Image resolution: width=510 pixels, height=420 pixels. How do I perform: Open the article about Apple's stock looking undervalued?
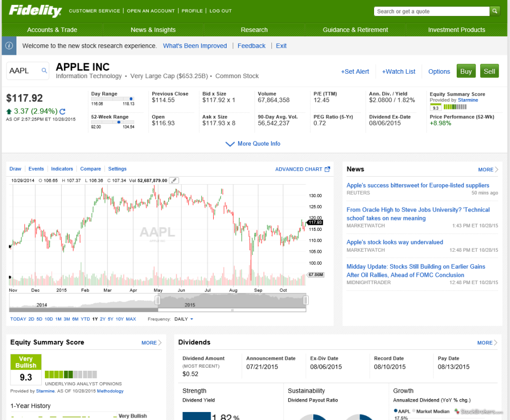tap(395, 242)
